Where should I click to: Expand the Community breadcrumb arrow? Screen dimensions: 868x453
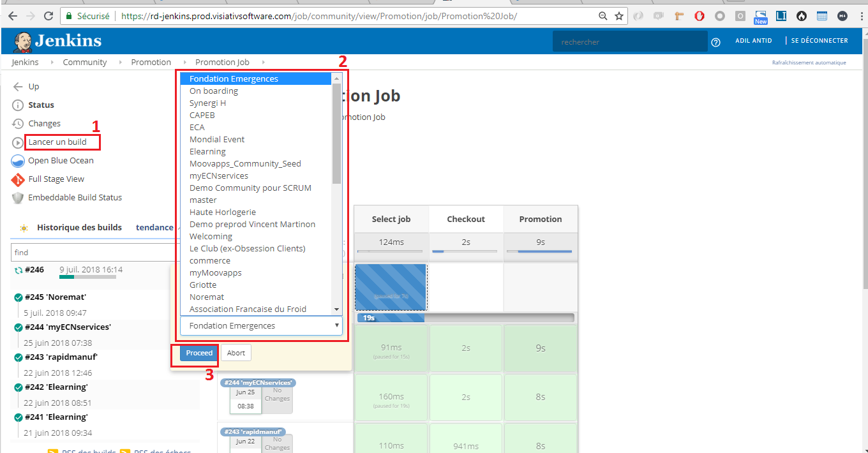[x=119, y=63]
